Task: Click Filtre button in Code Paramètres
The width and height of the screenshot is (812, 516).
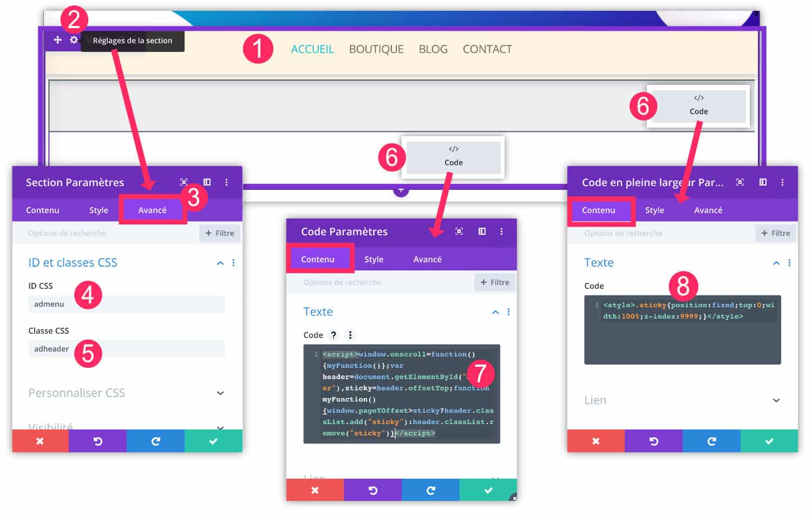Action: click(495, 282)
